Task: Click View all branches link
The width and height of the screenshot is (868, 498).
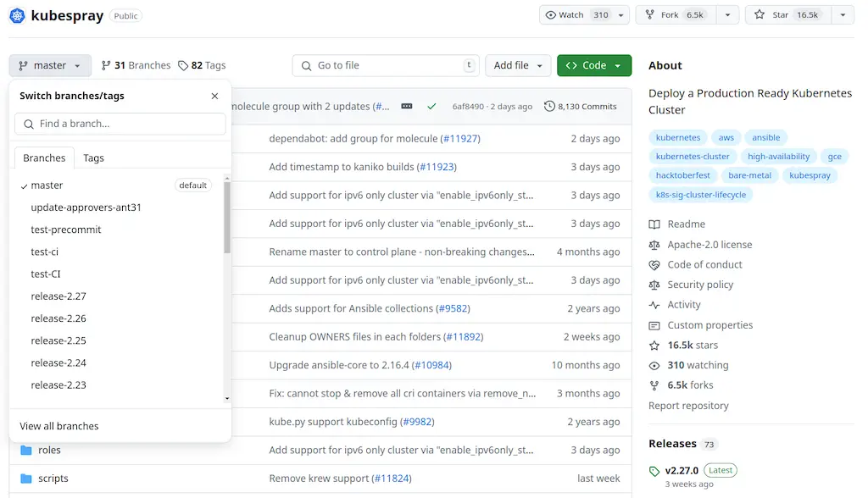Action: pos(59,426)
